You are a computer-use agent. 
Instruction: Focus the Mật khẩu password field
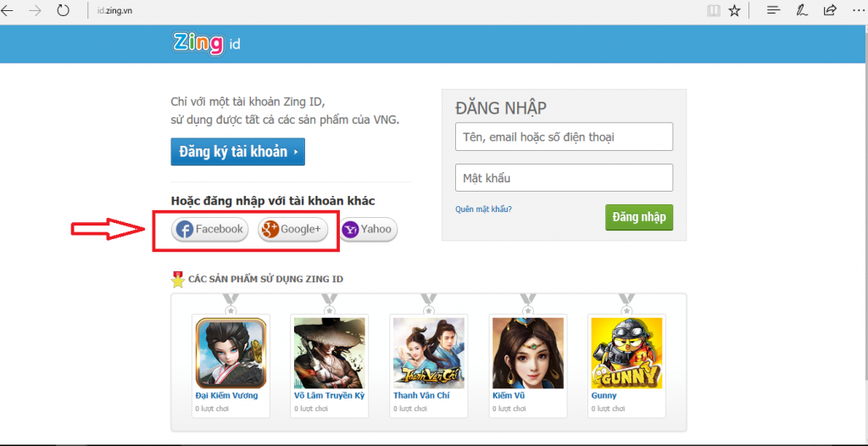pos(564,178)
